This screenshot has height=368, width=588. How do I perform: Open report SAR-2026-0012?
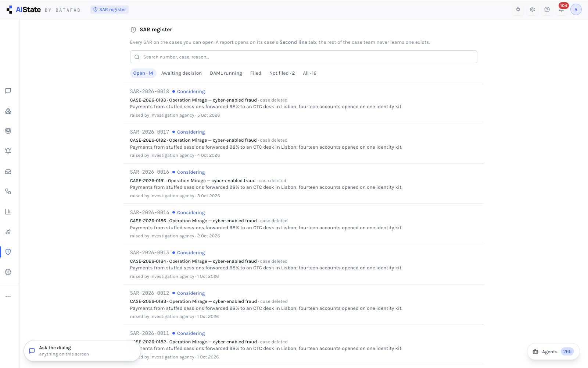coord(304,305)
